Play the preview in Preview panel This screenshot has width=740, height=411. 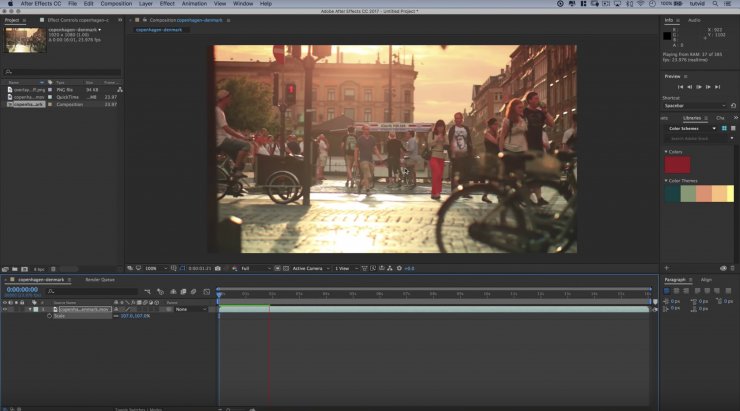coord(699,87)
